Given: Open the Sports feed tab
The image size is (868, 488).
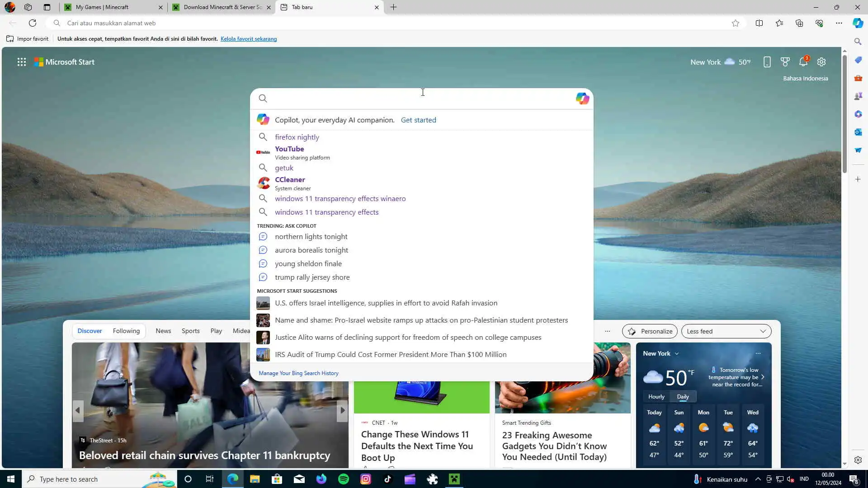Looking at the screenshot, I should point(190,331).
